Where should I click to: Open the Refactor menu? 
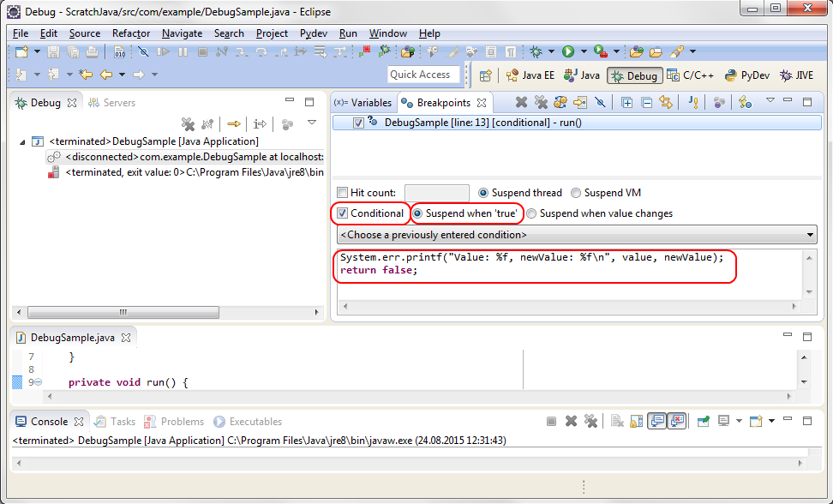[x=131, y=33]
